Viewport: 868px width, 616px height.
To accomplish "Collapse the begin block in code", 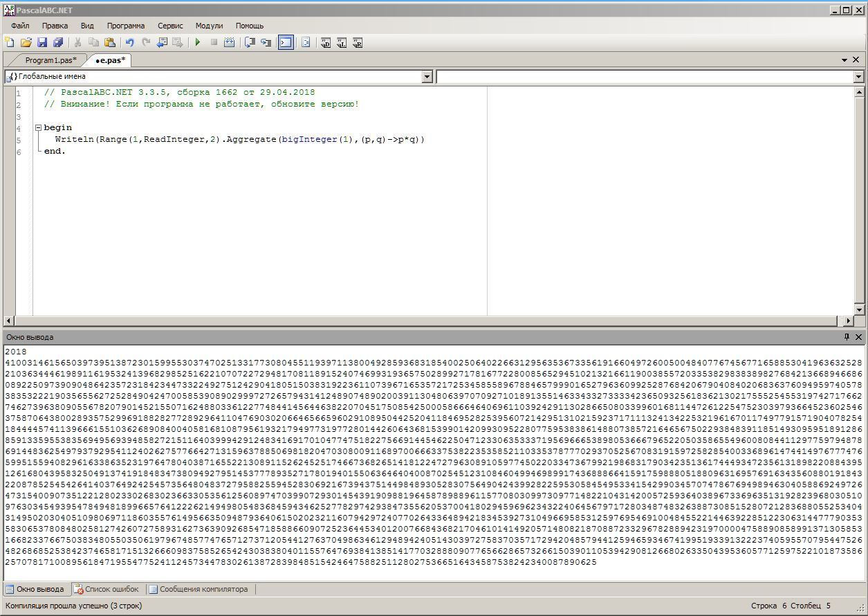I will [39, 127].
